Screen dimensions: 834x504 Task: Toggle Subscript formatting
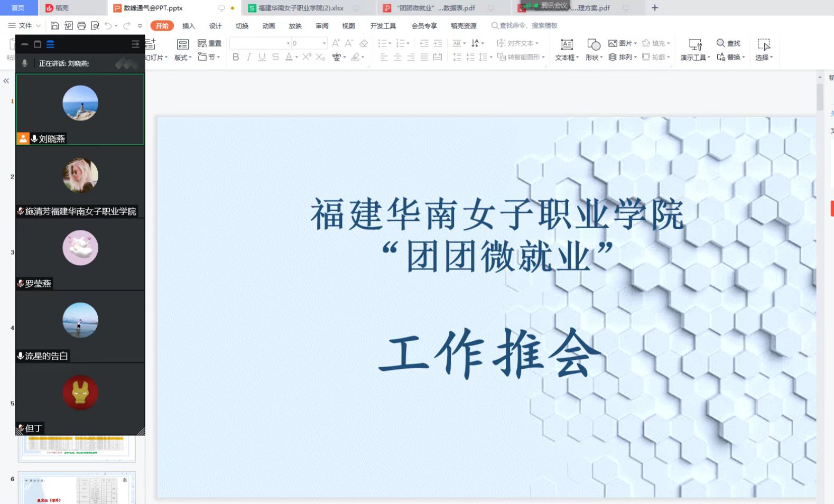tap(320, 57)
